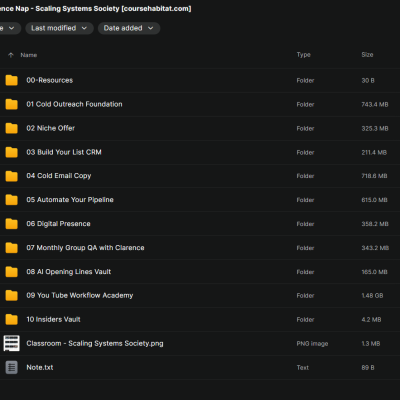
Task: Click the 1.3 MB size value
Action: point(371,344)
